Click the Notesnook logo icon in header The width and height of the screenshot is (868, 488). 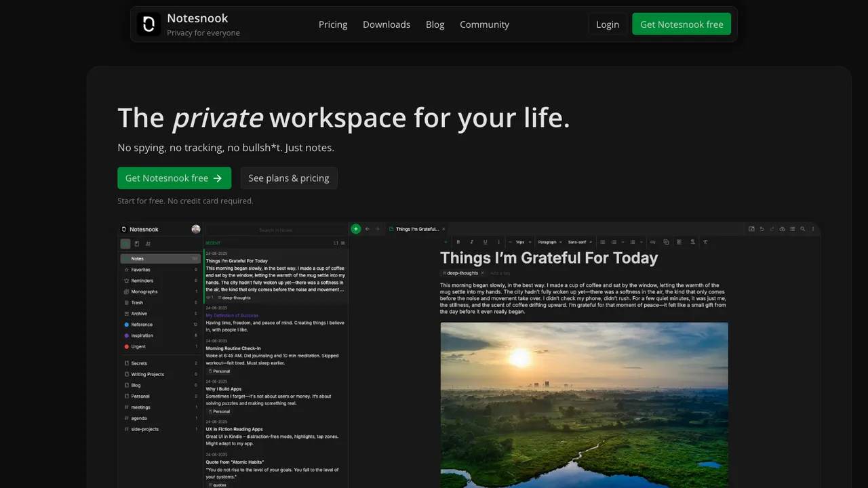[149, 24]
